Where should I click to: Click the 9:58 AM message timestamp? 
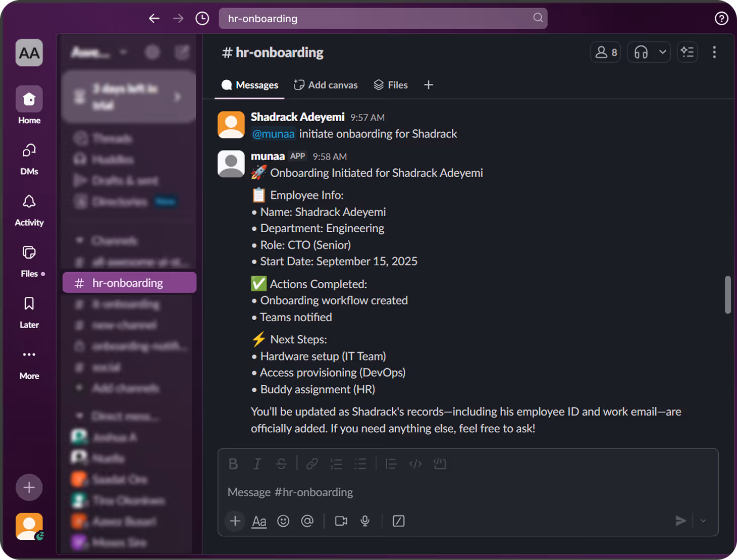pos(330,157)
